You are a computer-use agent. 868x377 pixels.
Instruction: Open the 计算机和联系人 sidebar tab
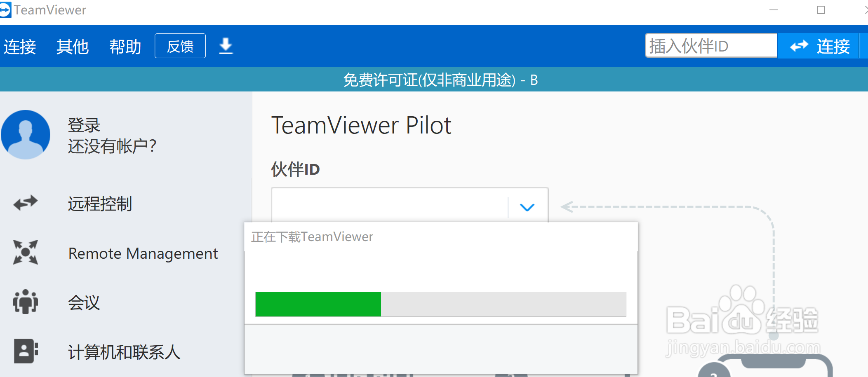(x=124, y=352)
